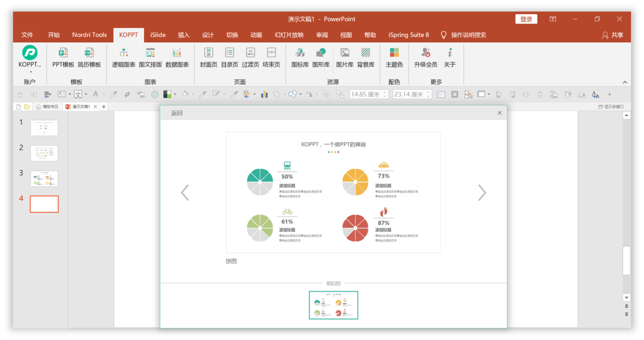The image size is (644, 340).
Task: Open PPT模板 template library
Action: coord(63,57)
